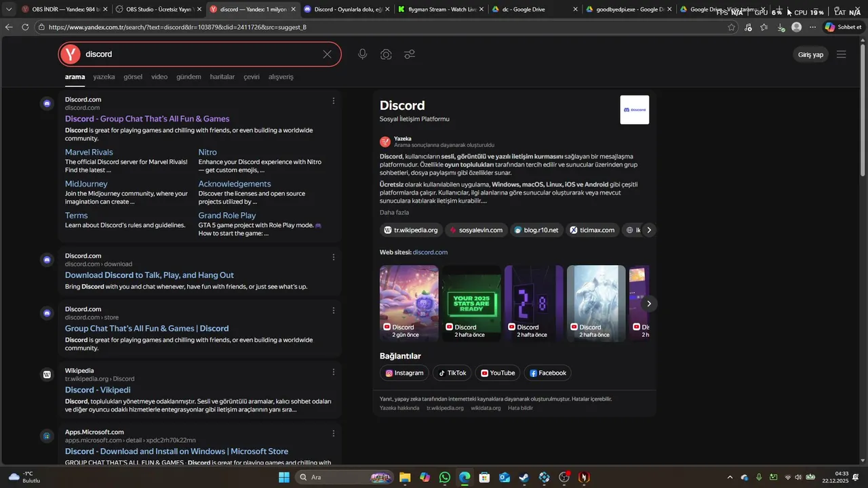Click the Windows Start button

pos(284,477)
